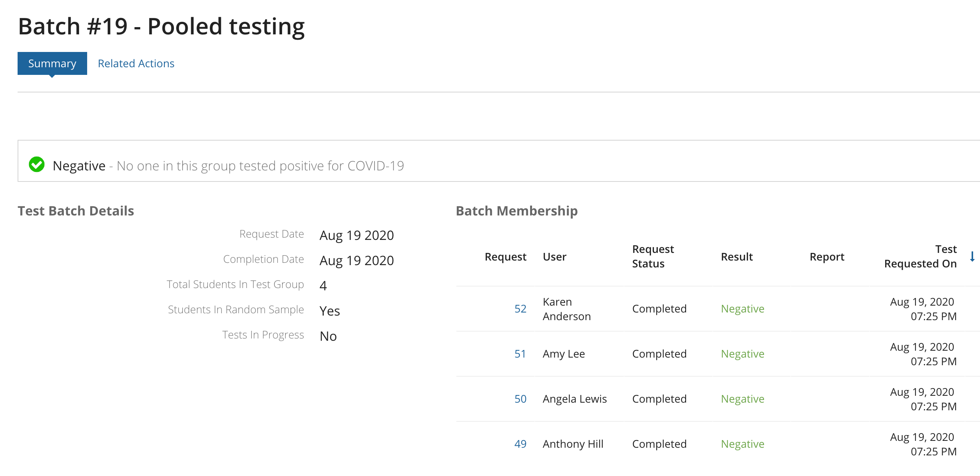Viewport: 980px width, 476px height.
Task: Click the green checkmark Negative status icon
Action: 37,165
